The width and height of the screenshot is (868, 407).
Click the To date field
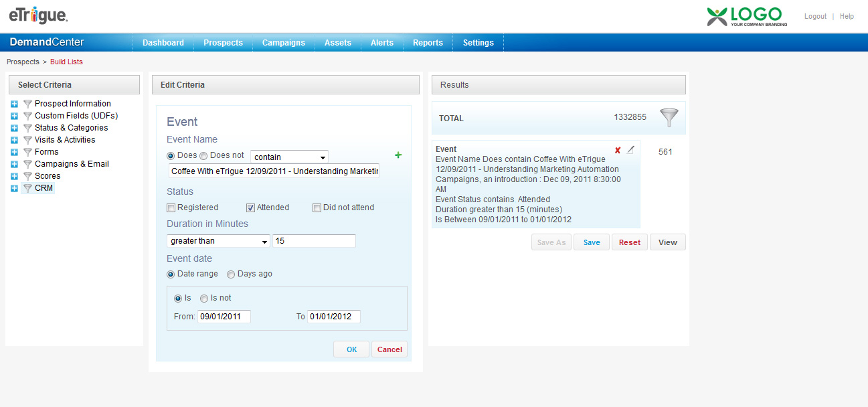coord(334,317)
